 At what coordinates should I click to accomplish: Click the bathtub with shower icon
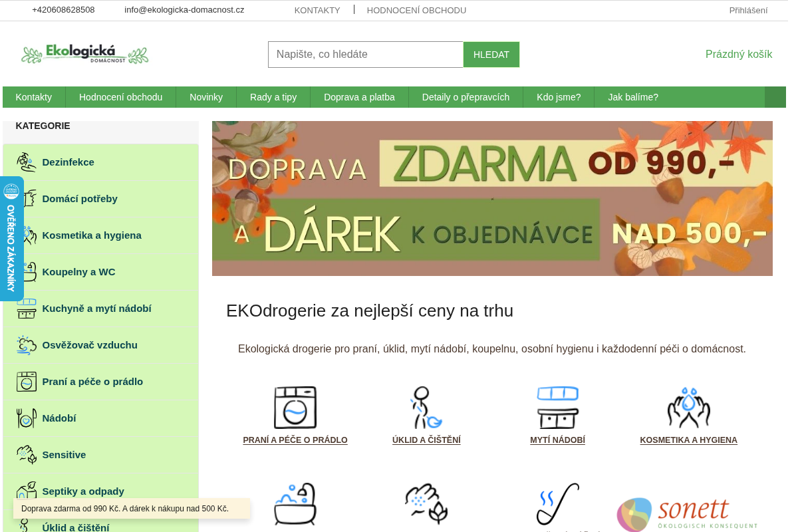[295, 504]
